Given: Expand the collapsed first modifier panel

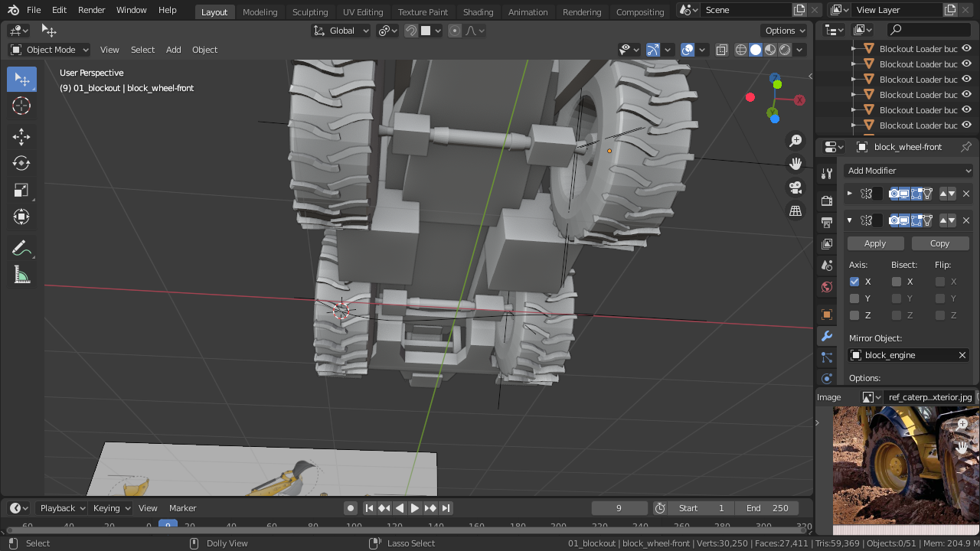Looking at the screenshot, I should coord(849,194).
